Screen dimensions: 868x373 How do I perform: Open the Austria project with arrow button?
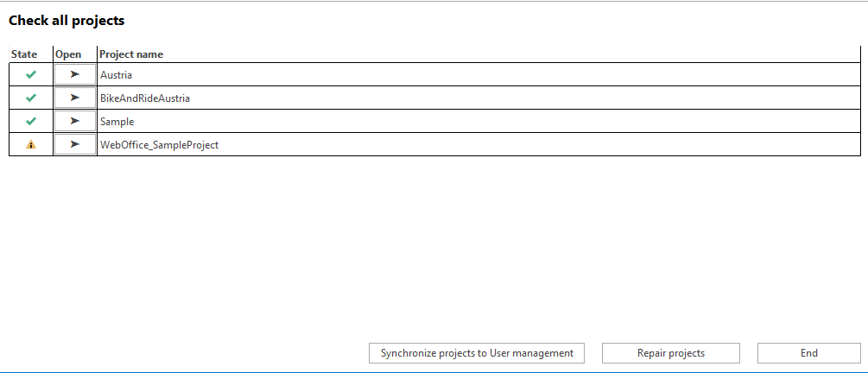[x=74, y=75]
